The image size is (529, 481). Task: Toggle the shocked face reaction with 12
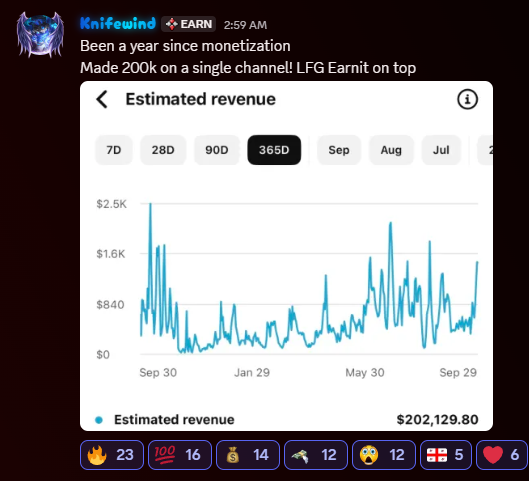[x=384, y=455]
